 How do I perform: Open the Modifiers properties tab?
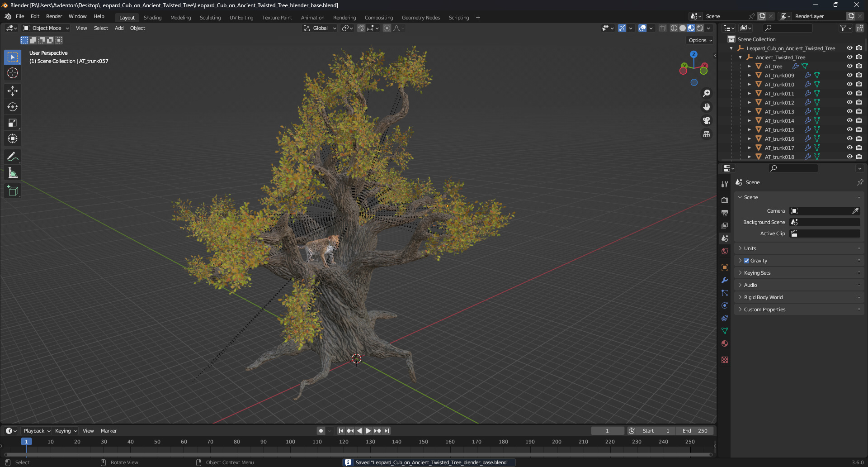point(725,280)
